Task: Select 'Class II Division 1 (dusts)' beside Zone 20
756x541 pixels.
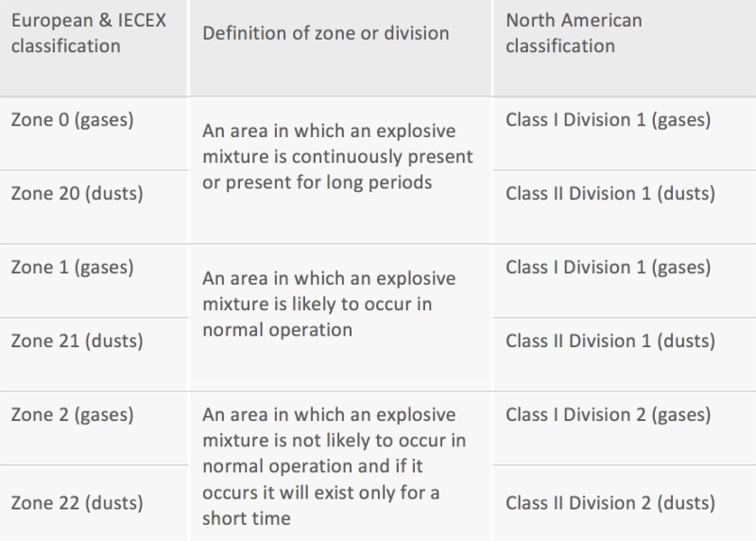Action: point(610,194)
